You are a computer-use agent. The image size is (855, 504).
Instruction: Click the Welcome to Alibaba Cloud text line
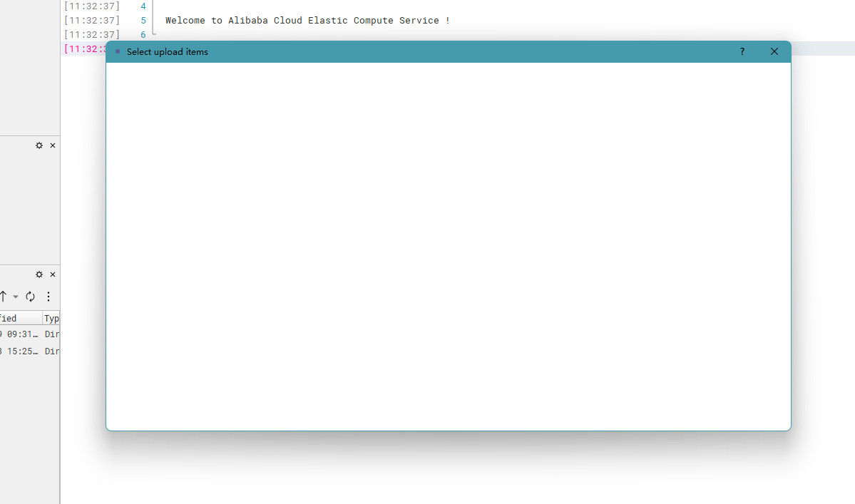click(307, 21)
